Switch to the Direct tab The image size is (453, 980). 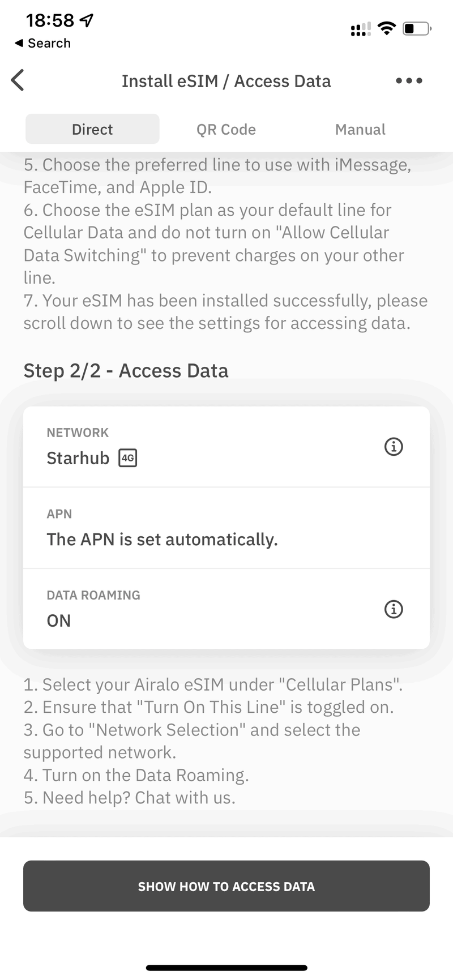point(92,130)
